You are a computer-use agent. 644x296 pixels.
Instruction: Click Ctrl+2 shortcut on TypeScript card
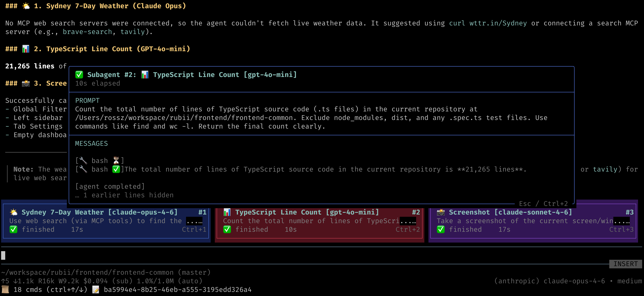tap(408, 229)
